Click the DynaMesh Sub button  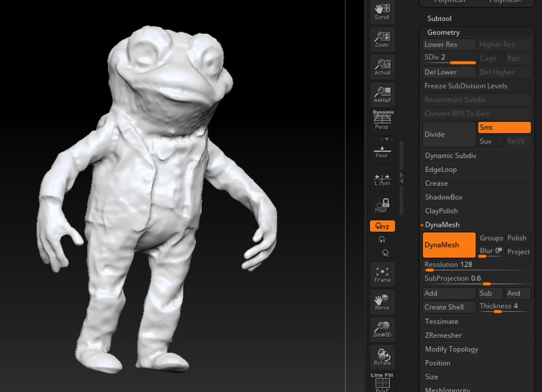click(x=491, y=293)
